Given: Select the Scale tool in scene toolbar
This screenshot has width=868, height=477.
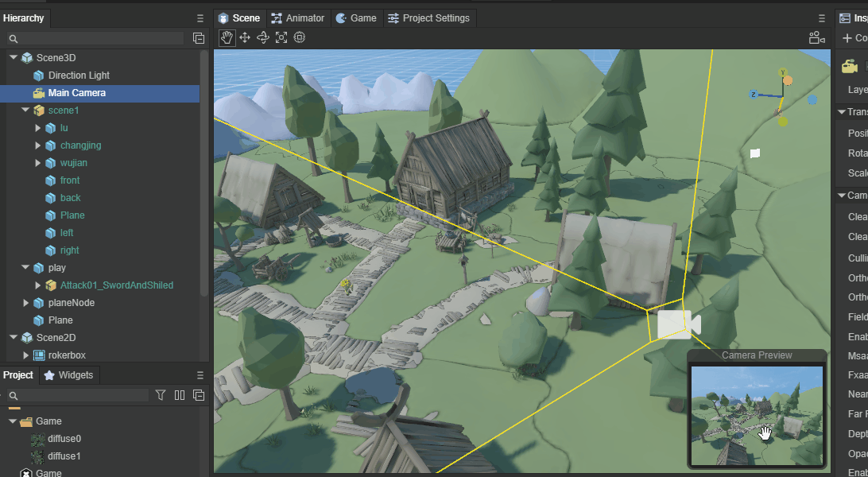Looking at the screenshot, I should [x=281, y=37].
